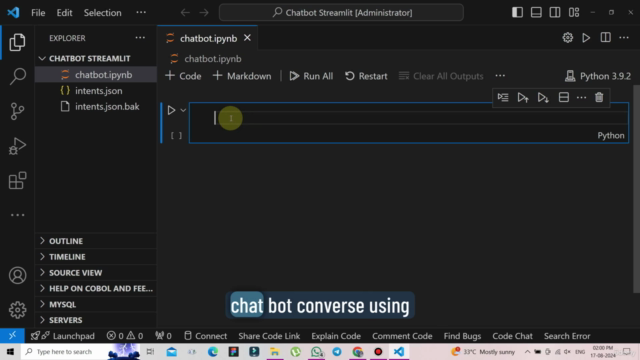Split the editor right
Viewport: 640px width, 360px height.
coord(605,38)
